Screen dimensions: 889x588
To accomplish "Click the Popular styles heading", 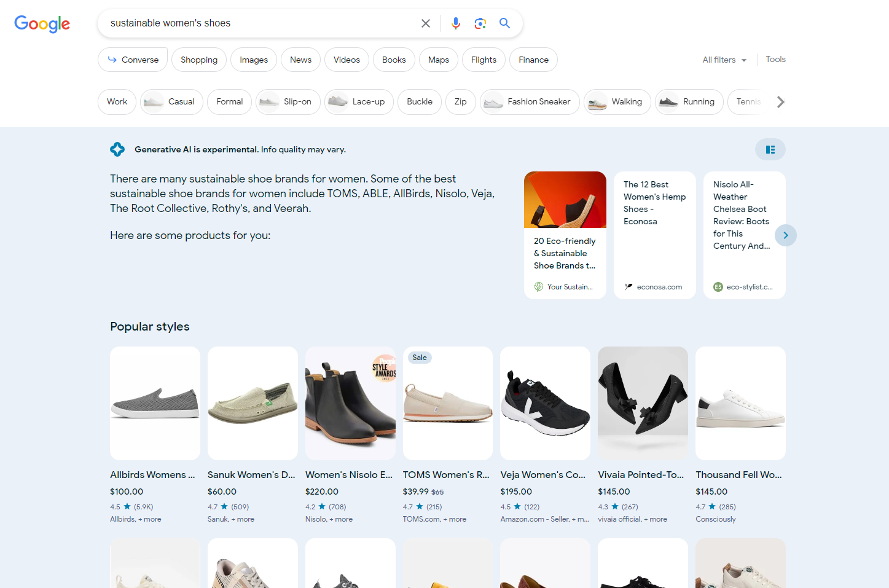I will (150, 326).
